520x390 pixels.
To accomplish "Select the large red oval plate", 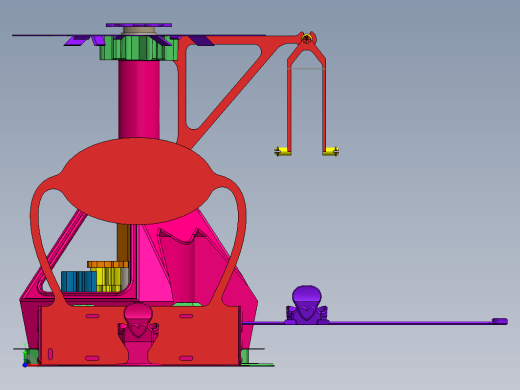I will pyautogui.click(x=138, y=181).
